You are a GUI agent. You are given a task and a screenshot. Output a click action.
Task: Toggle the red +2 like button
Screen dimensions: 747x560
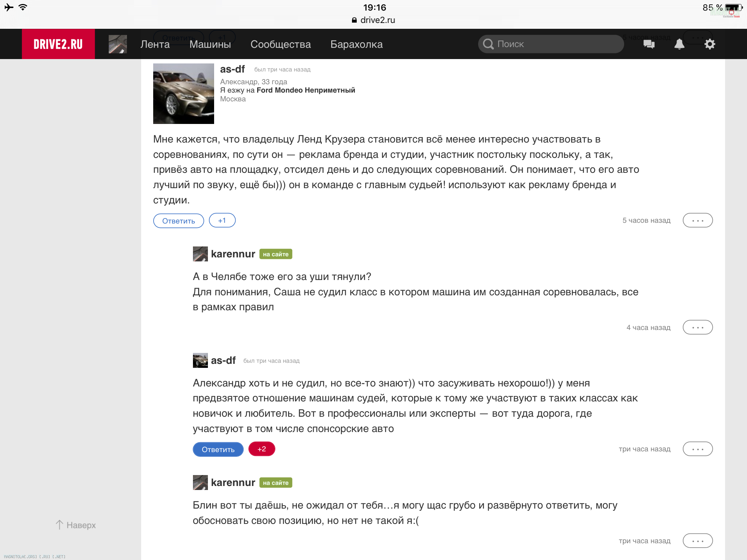point(262,449)
